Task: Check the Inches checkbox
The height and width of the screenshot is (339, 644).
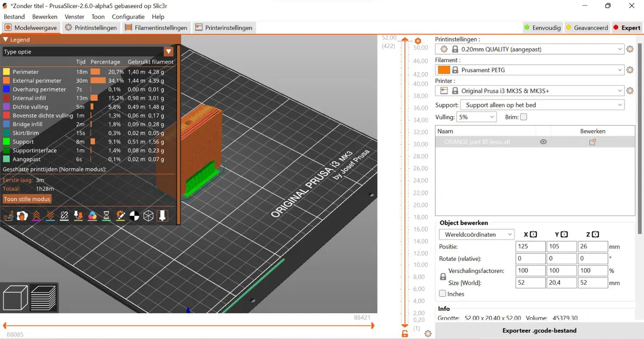Action: (443, 293)
